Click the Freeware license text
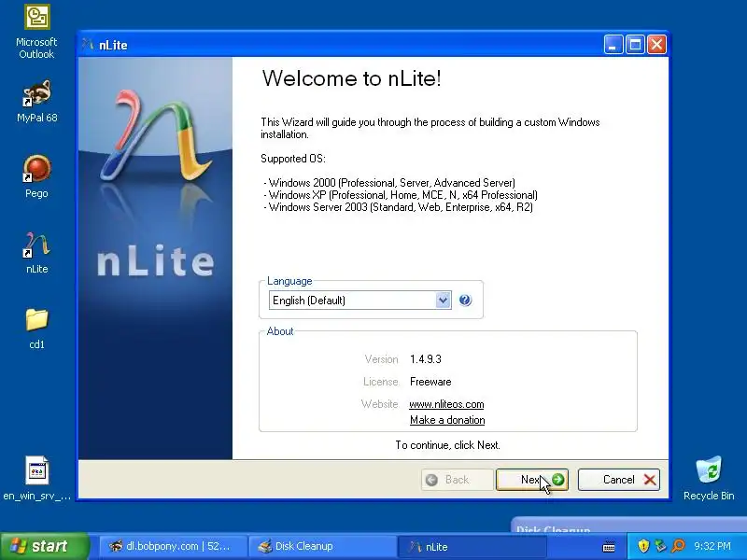Viewport: 747px width, 560px height. click(430, 382)
